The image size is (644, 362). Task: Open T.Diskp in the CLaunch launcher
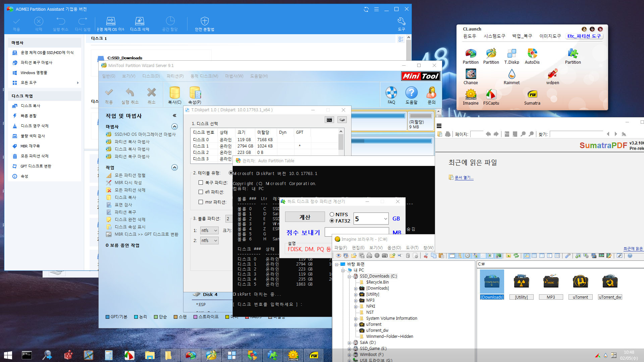[x=512, y=56]
